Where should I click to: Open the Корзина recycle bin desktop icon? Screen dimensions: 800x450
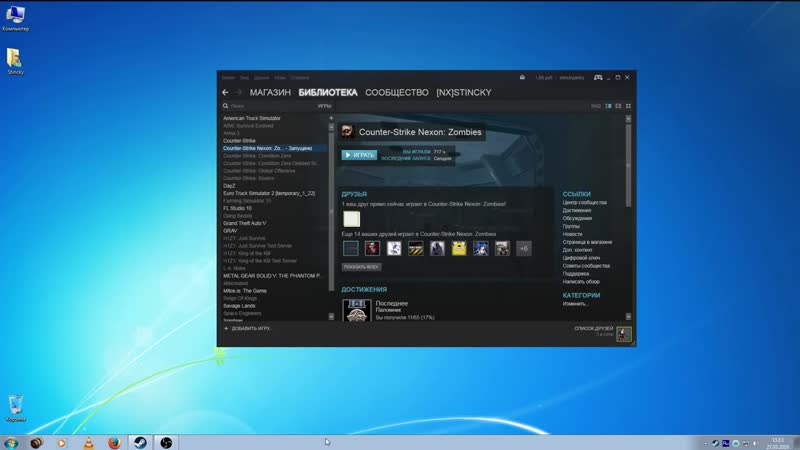(15, 408)
